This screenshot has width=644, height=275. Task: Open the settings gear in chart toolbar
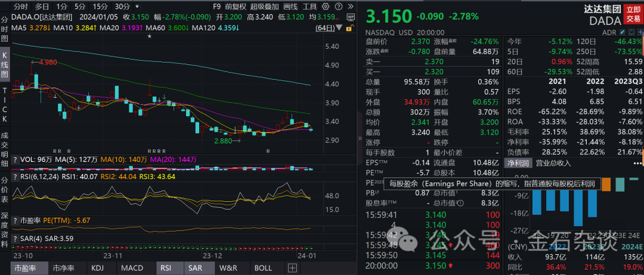click(326, 7)
